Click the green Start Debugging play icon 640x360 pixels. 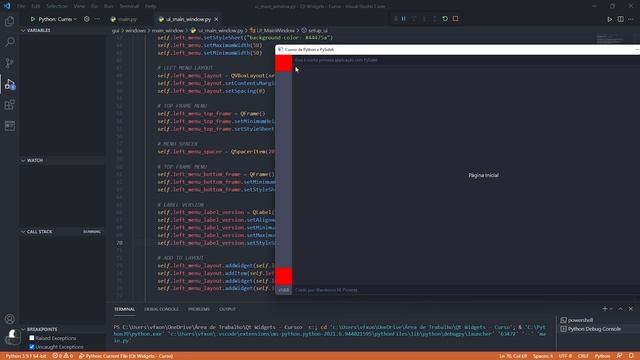pos(33,19)
